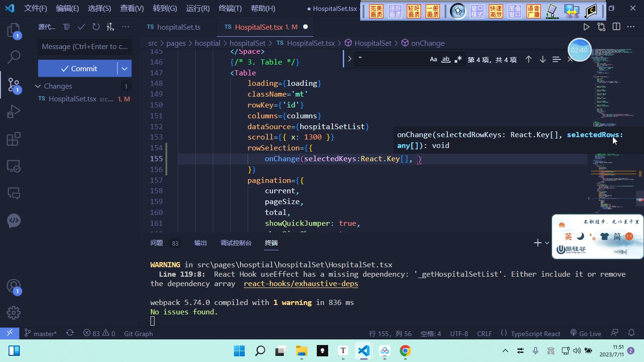644x362 pixels.
Task: Go to next find match
Action: coord(543,59)
